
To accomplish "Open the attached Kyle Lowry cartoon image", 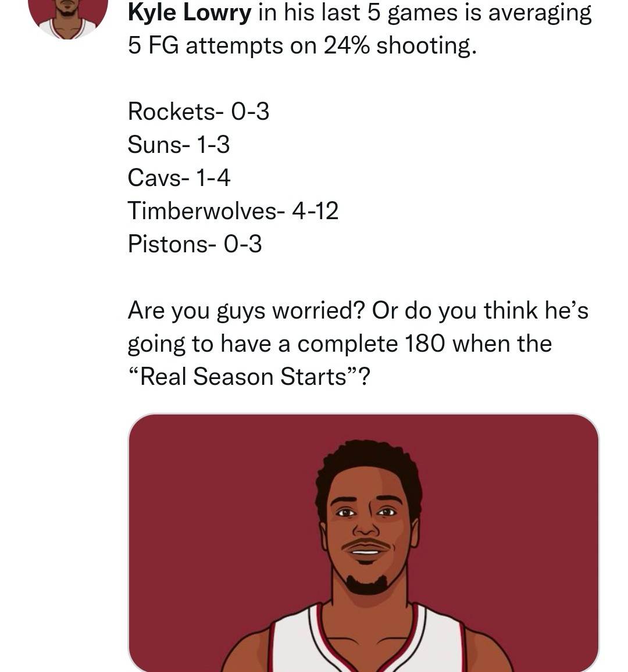I will pos(363,542).
